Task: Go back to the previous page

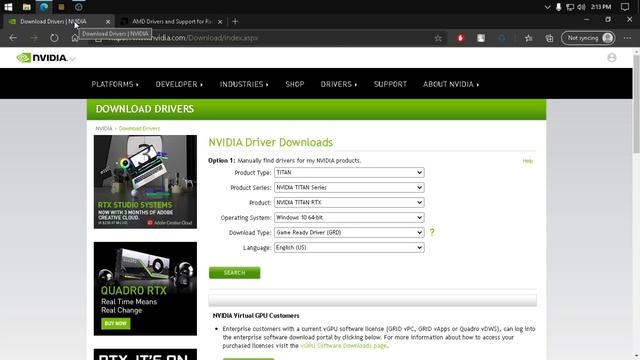Action: coord(13,38)
